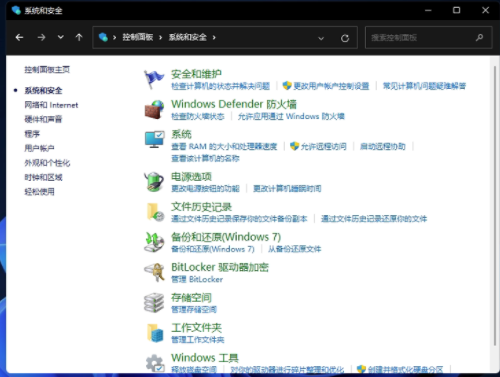Viewport: 500px width, 377px height.
Task: Select 控制面板 in the breadcrumb
Action: pyautogui.click(x=138, y=37)
